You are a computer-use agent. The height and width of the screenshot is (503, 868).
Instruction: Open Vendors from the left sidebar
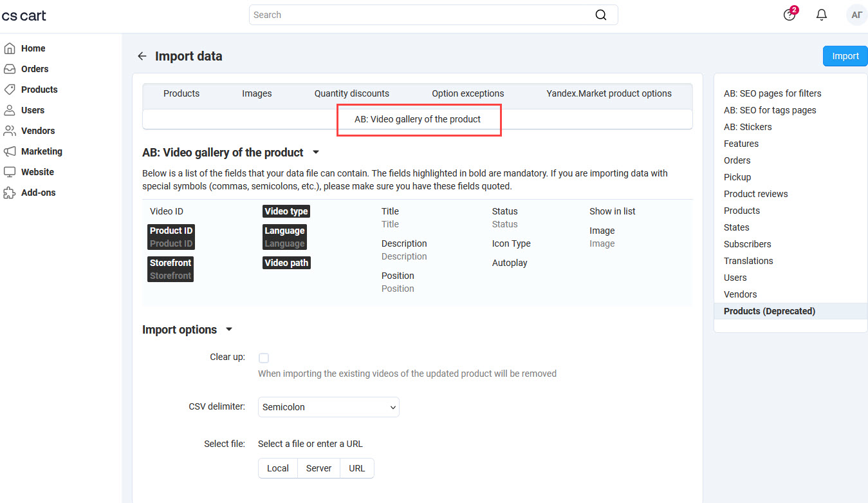coord(11,131)
